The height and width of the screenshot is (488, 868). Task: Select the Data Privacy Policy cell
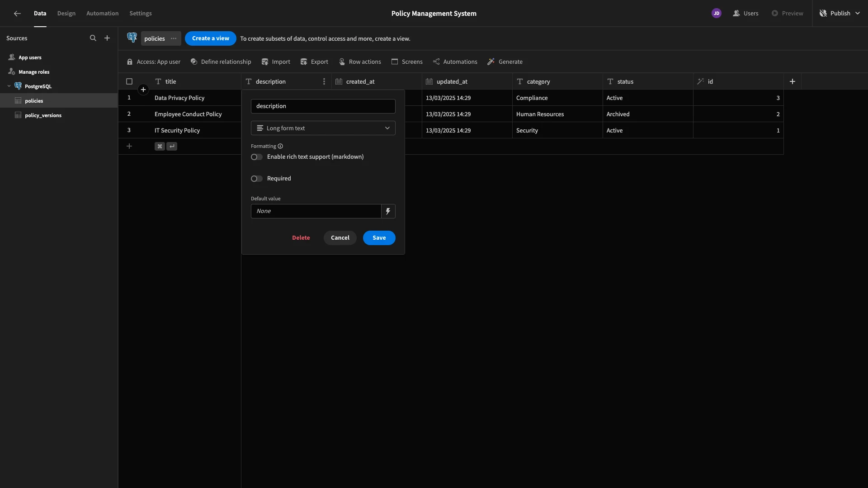point(196,98)
